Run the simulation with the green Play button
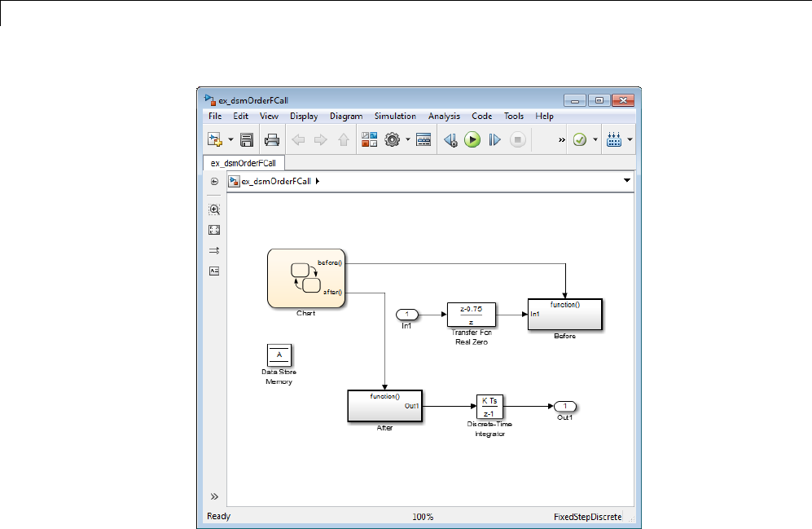This screenshot has width=812, height=529. (x=472, y=140)
